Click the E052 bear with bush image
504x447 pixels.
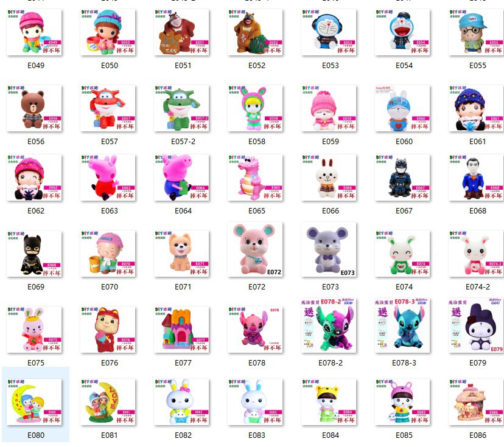[x=255, y=32]
